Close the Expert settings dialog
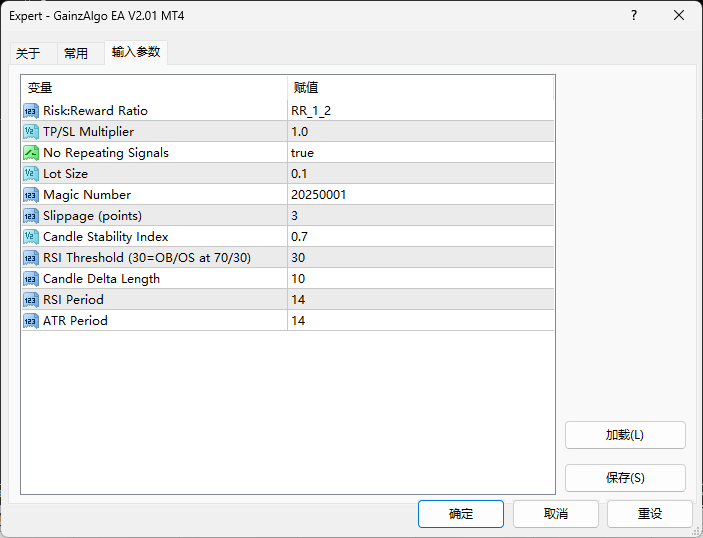The width and height of the screenshot is (703, 538). click(x=679, y=16)
